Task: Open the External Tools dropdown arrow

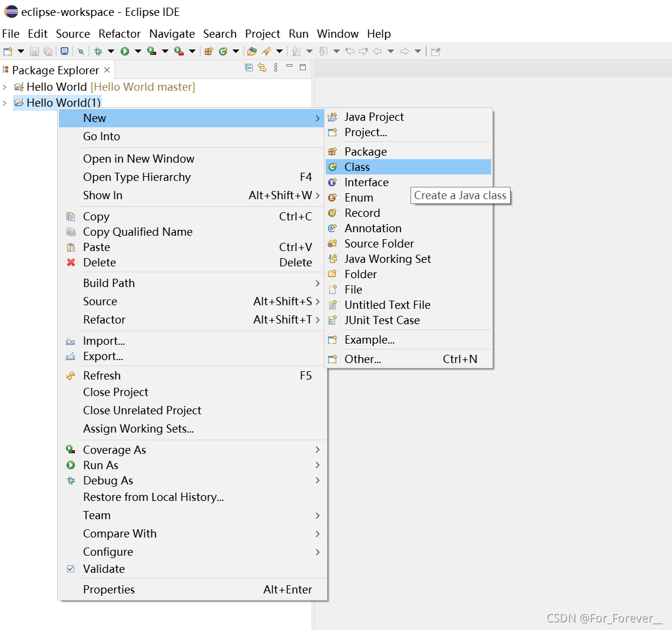Action: [193, 51]
